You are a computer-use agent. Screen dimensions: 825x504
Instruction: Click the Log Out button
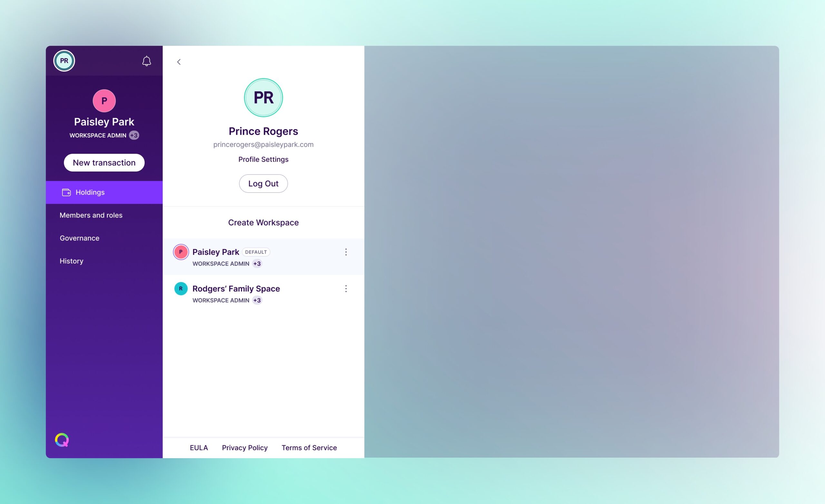pos(263,183)
